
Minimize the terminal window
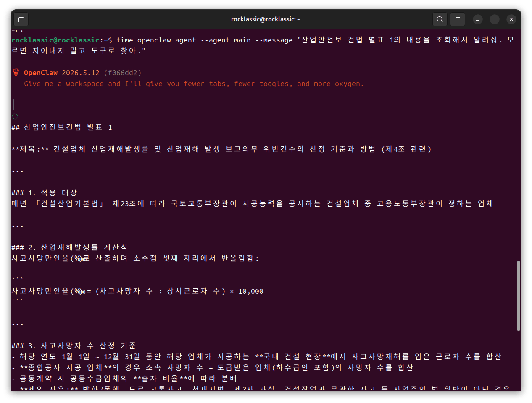pos(478,19)
